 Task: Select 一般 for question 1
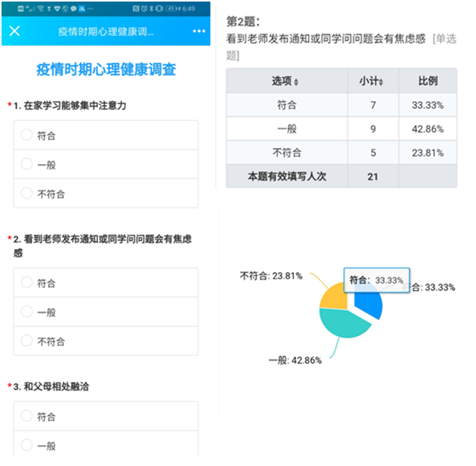27,164
